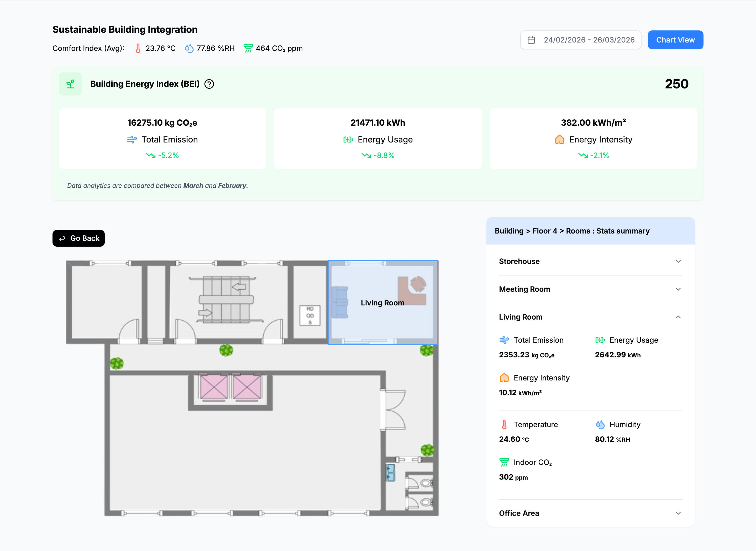756x551 pixels.
Task: Open the BEI help question mark icon
Action: coord(209,84)
